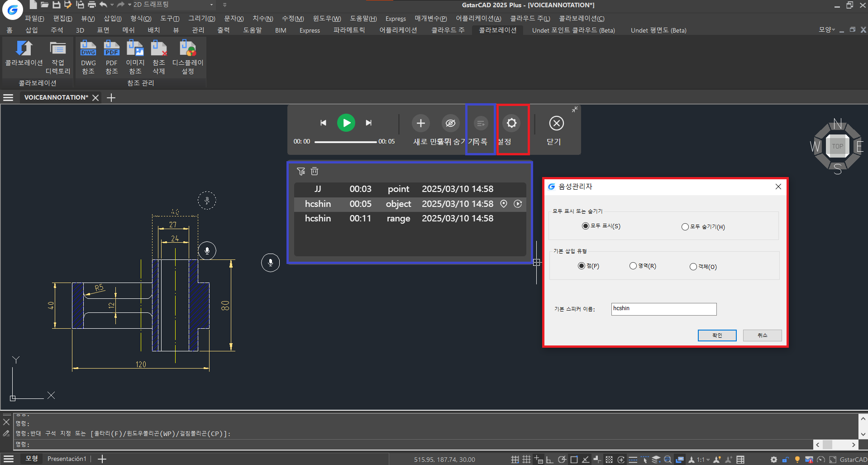Skip to the next voice note
This screenshot has width=868, height=465.
tap(369, 123)
